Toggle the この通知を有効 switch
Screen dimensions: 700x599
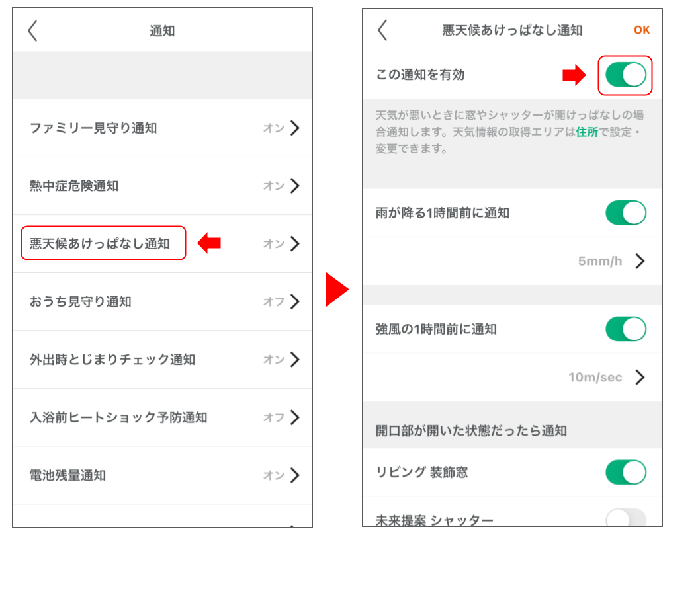click(x=625, y=75)
